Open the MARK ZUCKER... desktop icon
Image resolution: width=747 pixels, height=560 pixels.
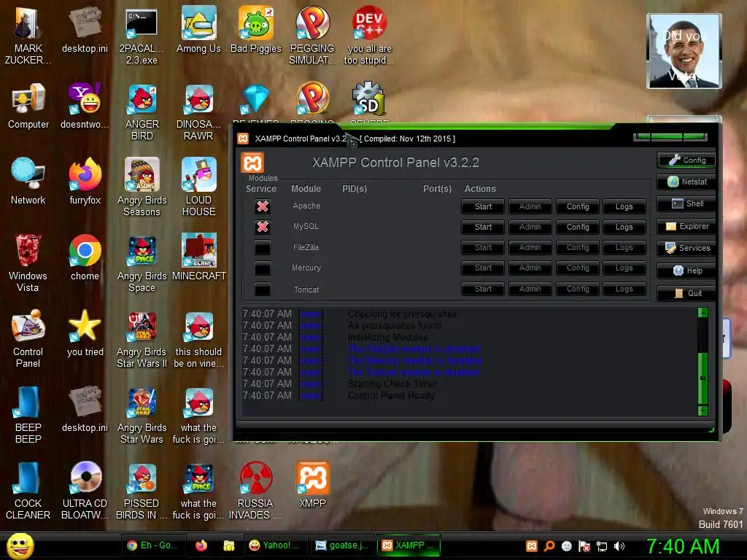click(28, 35)
